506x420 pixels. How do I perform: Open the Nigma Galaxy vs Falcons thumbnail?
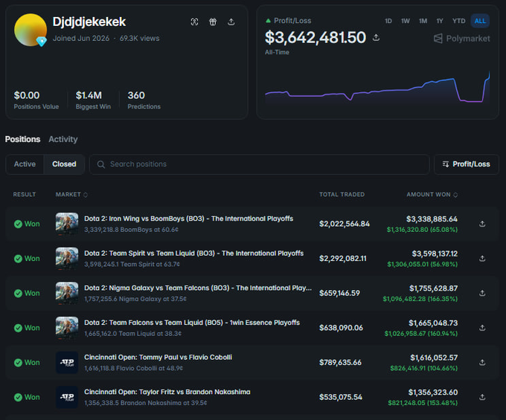click(x=67, y=293)
